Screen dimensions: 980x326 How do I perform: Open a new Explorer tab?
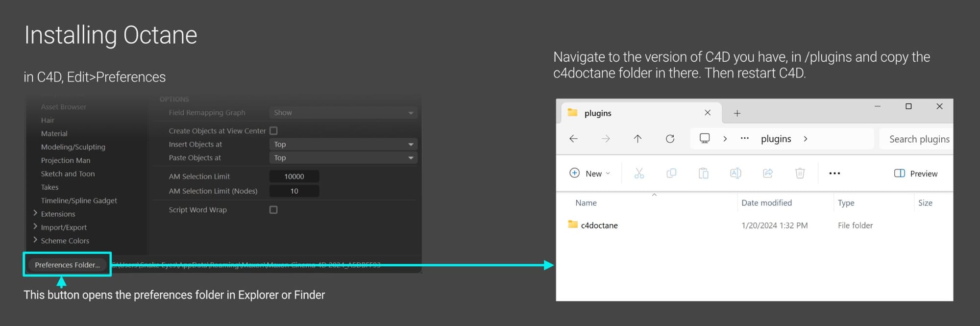click(737, 113)
